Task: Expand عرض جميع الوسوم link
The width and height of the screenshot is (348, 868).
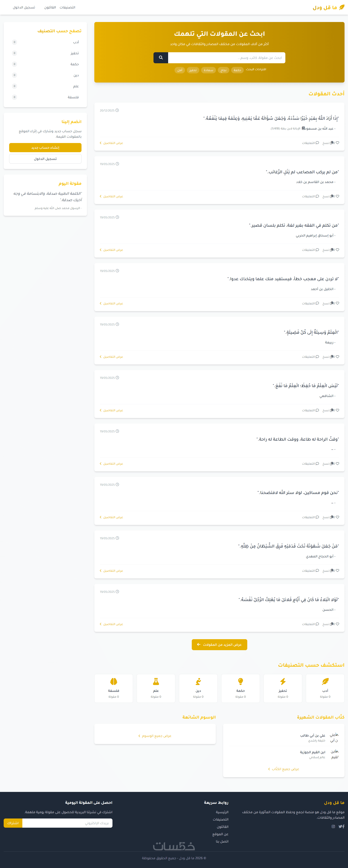Action: click(x=155, y=736)
